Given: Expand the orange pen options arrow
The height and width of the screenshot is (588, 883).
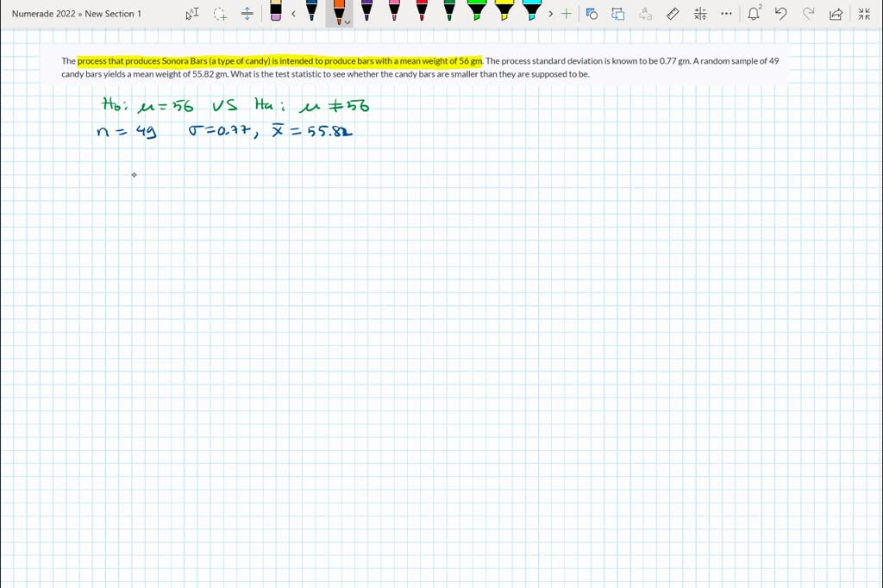Looking at the screenshot, I should 348,22.
